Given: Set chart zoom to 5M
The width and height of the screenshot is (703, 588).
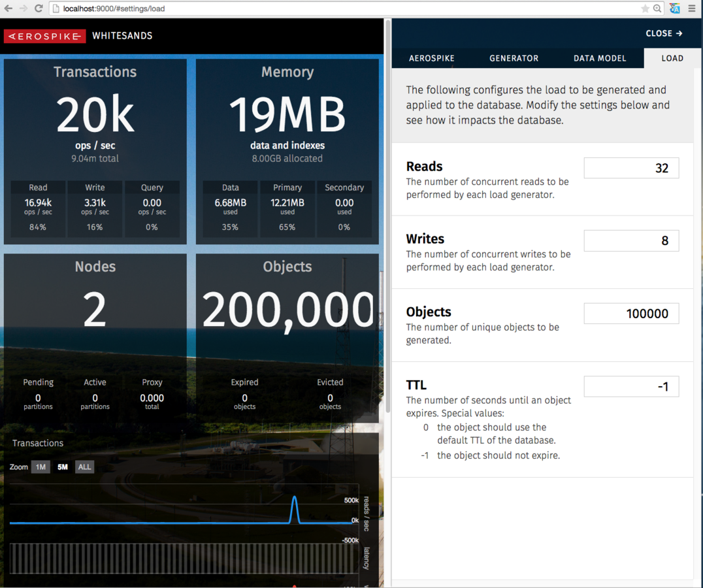Looking at the screenshot, I should 62,467.
